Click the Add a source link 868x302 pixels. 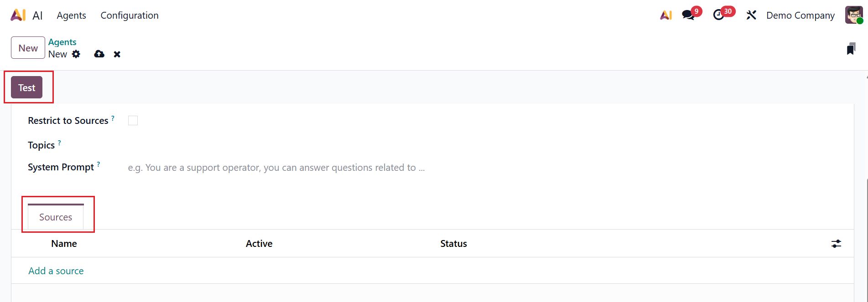point(56,271)
